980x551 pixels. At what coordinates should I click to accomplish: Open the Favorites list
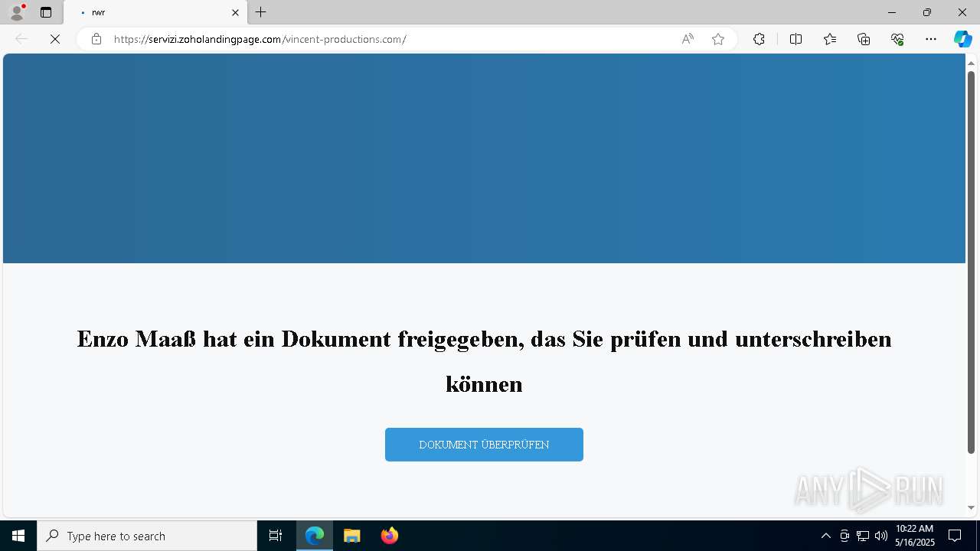[830, 39]
